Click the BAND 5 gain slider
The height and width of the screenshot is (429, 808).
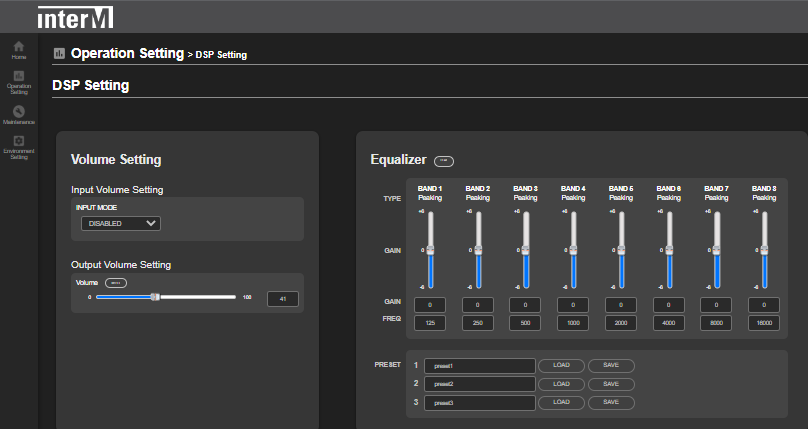click(x=621, y=250)
